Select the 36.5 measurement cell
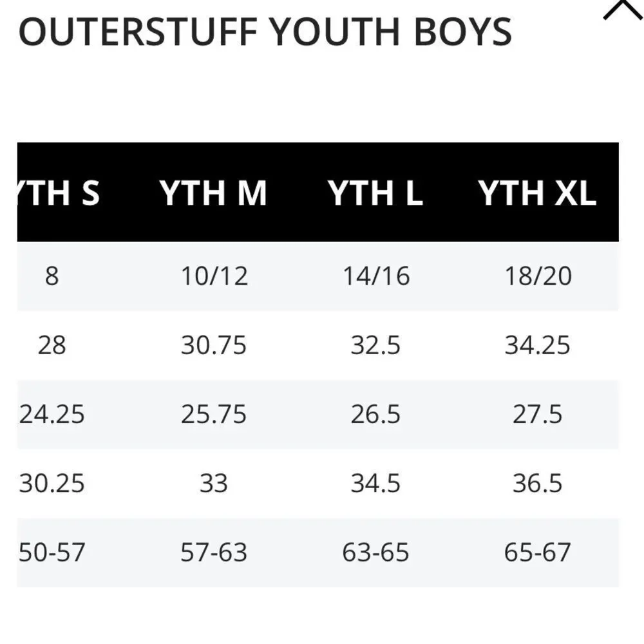Viewport: 644px width, 644px height. [537, 483]
